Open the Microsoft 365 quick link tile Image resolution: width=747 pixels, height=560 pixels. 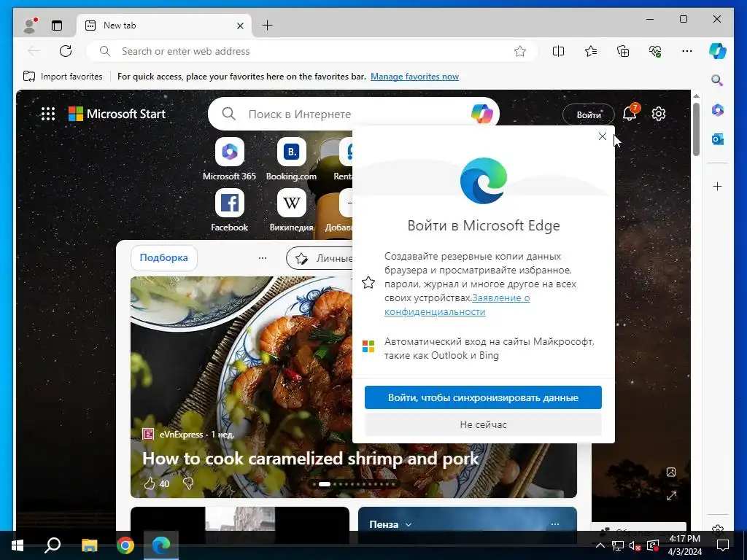(229, 159)
